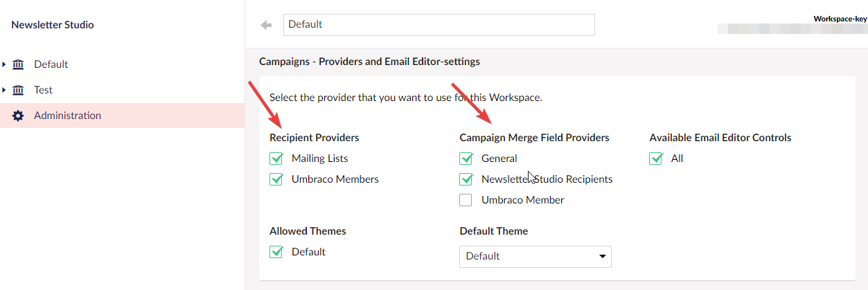Click the Default Theme label

click(494, 231)
